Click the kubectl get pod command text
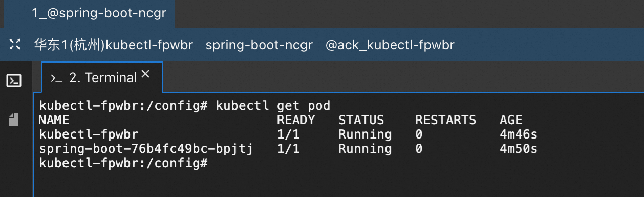 tap(273, 106)
